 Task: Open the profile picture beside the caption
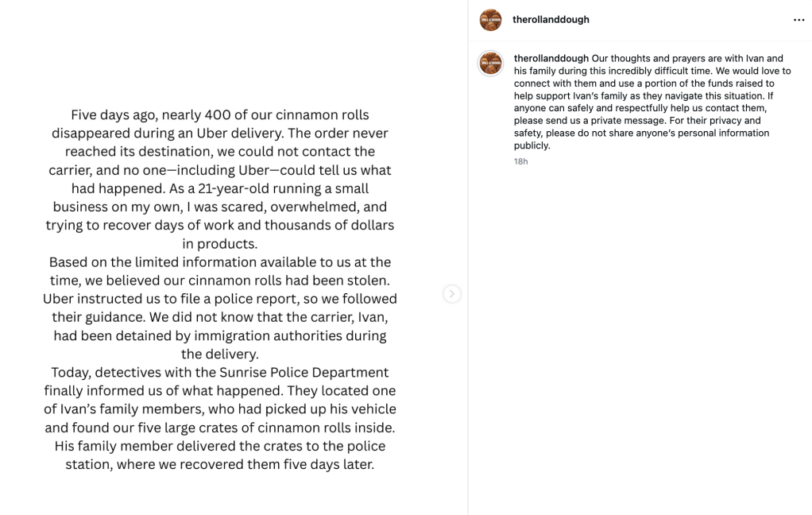pyautogui.click(x=490, y=64)
